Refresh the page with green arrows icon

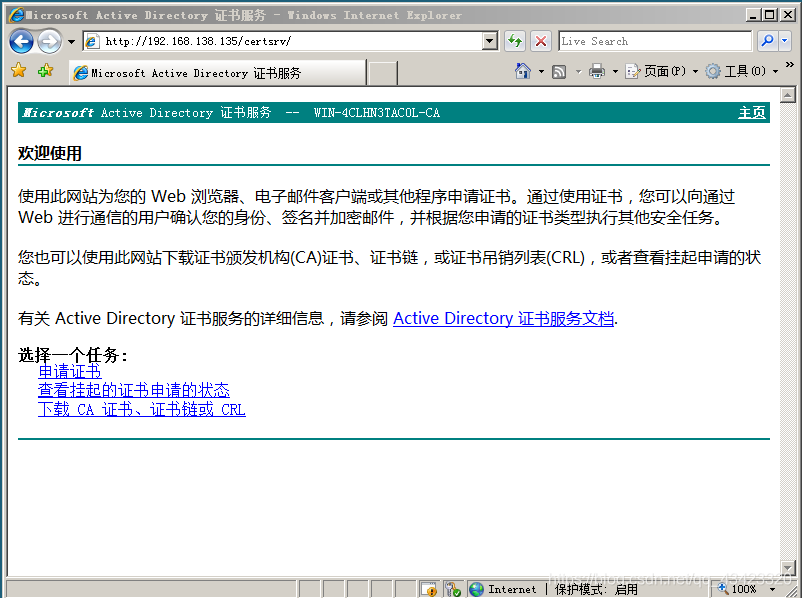pyautogui.click(x=515, y=41)
